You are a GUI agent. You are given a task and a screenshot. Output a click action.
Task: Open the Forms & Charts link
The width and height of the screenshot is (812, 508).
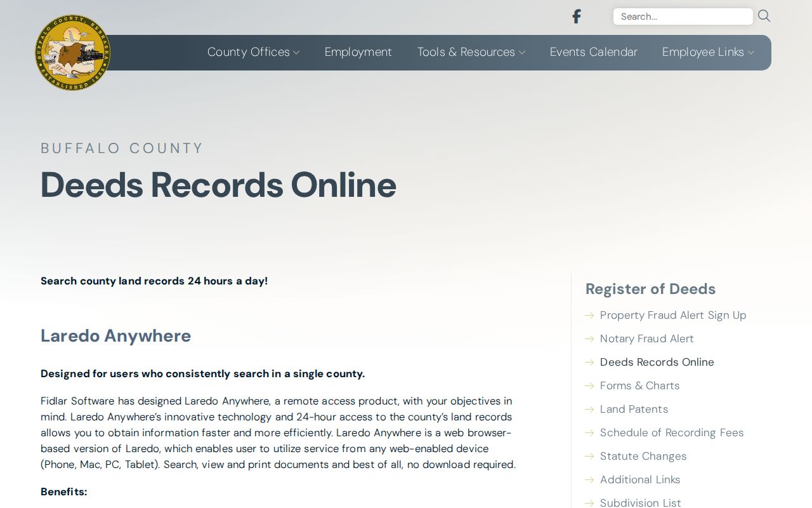coord(639,385)
